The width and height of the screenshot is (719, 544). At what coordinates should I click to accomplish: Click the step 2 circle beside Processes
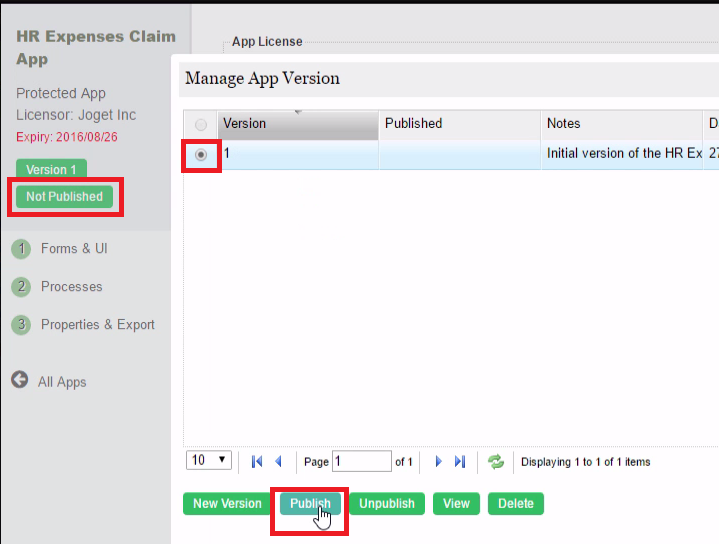21,287
